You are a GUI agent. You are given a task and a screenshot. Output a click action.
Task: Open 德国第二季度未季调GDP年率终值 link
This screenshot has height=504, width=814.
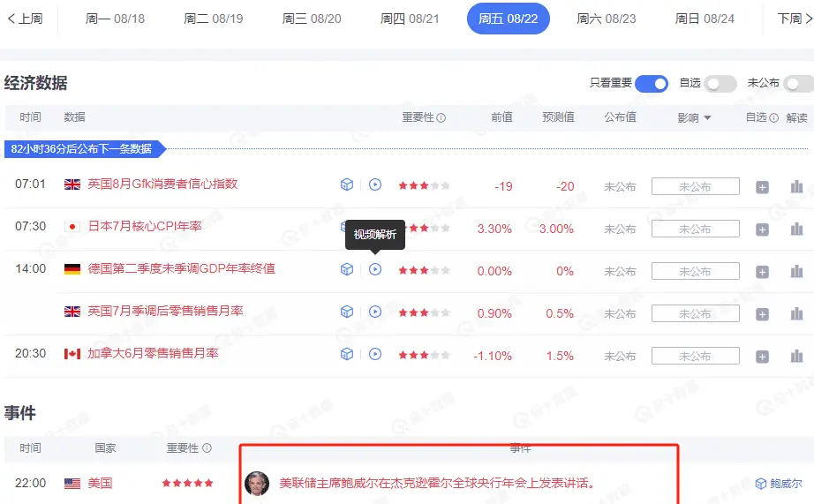click(x=181, y=269)
